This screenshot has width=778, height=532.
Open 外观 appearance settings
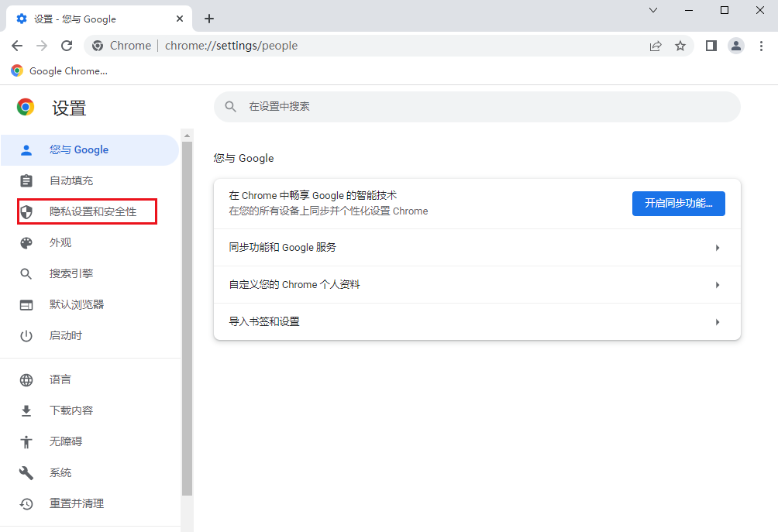pos(89,243)
